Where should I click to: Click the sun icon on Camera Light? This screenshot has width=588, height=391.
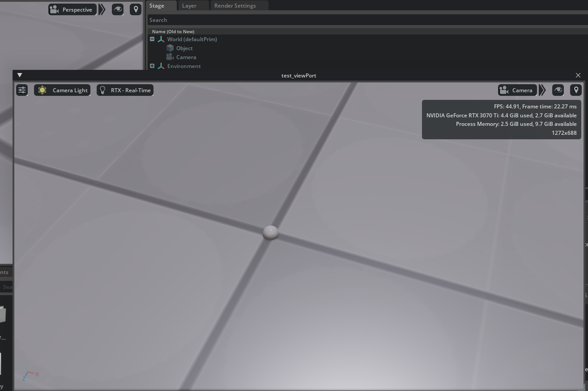click(42, 90)
